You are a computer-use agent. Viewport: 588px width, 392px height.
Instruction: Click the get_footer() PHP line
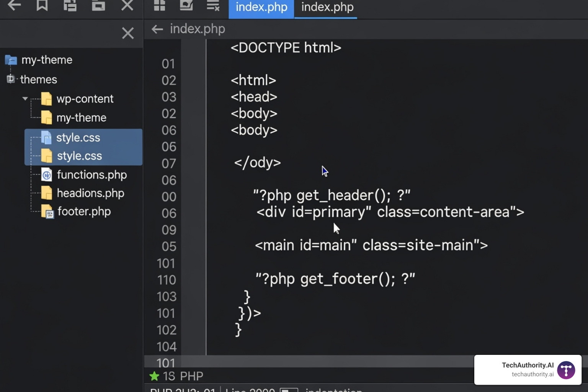[x=335, y=279]
